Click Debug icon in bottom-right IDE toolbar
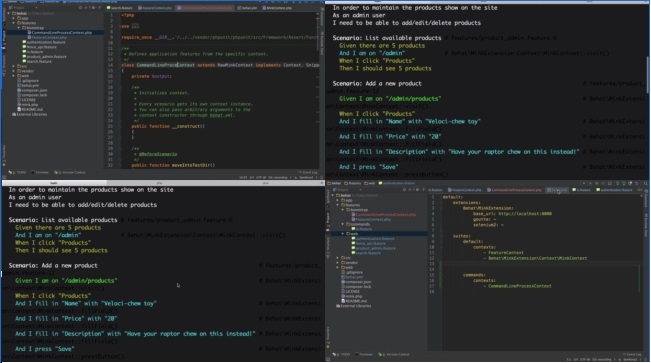The image size is (651, 363). click(x=597, y=183)
